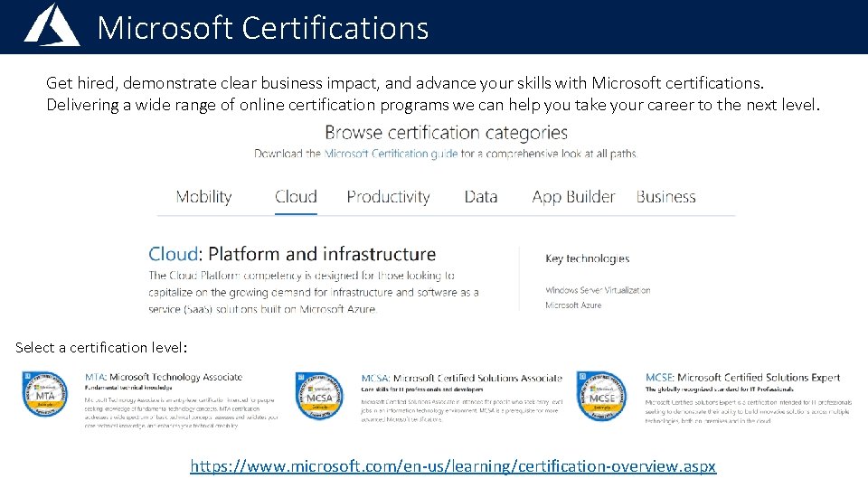Click the Cloud Platform competency description paragraph

(x=314, y=292)
